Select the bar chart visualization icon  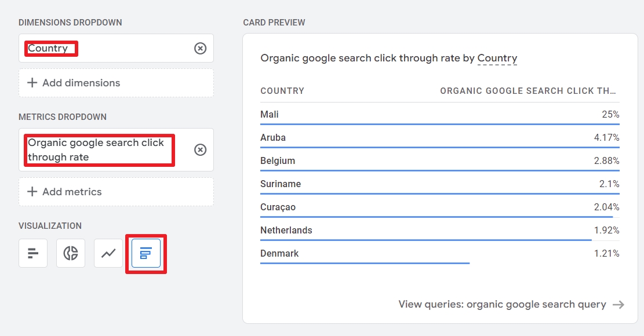click(x=33, y=253)
